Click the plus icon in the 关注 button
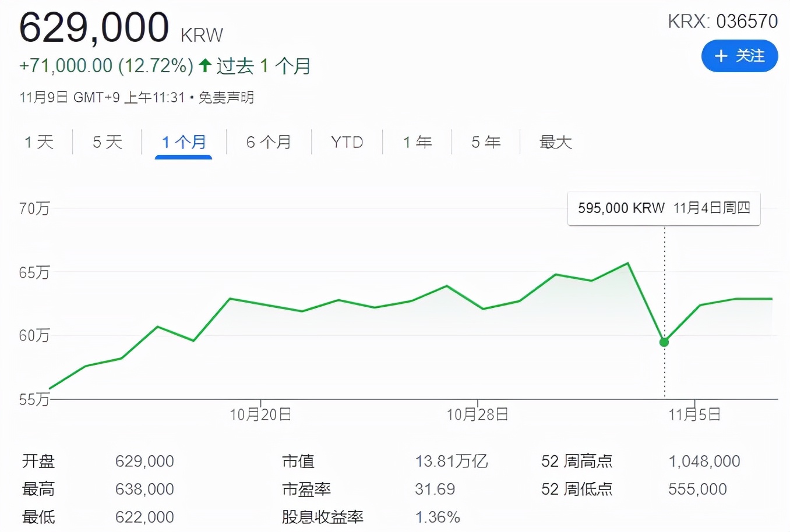Screen dimensions: 790x532 click(721, 56)
